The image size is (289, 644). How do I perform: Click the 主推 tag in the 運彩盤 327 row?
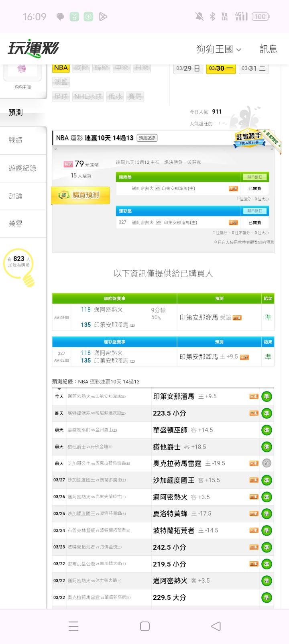pos(233,222)
